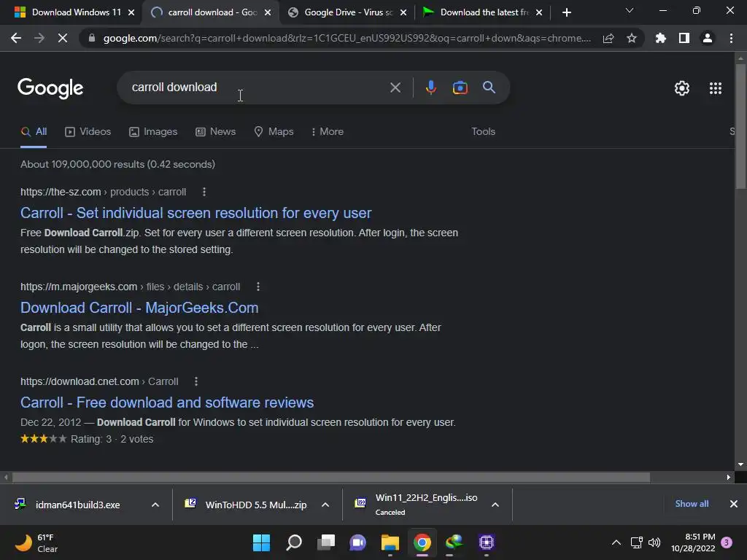Share this page via address bar icon
This screenshot has height=560, width=747.
point(608,39)
